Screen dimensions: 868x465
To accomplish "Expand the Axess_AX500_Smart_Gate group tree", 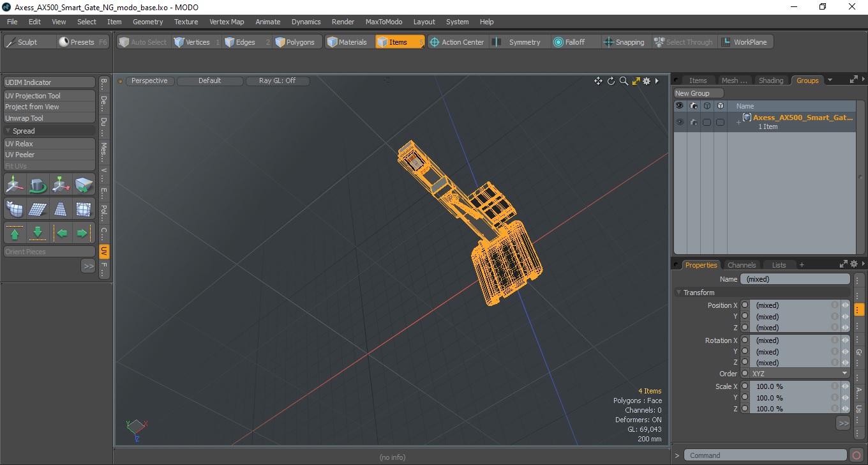I will [738, 122].
